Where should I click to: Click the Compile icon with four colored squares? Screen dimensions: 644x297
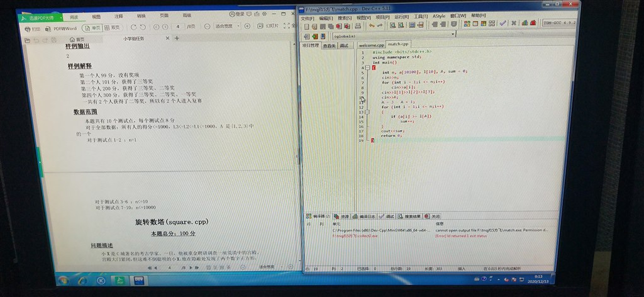click(x=467, y=24)
